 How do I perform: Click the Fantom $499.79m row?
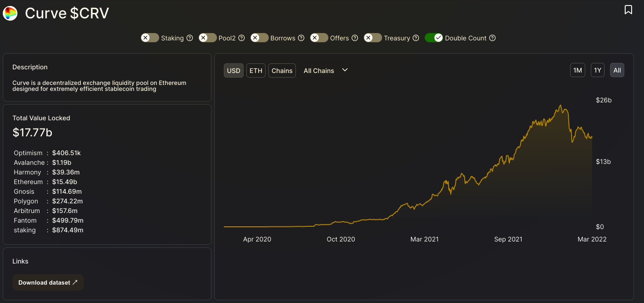(48, 220)
